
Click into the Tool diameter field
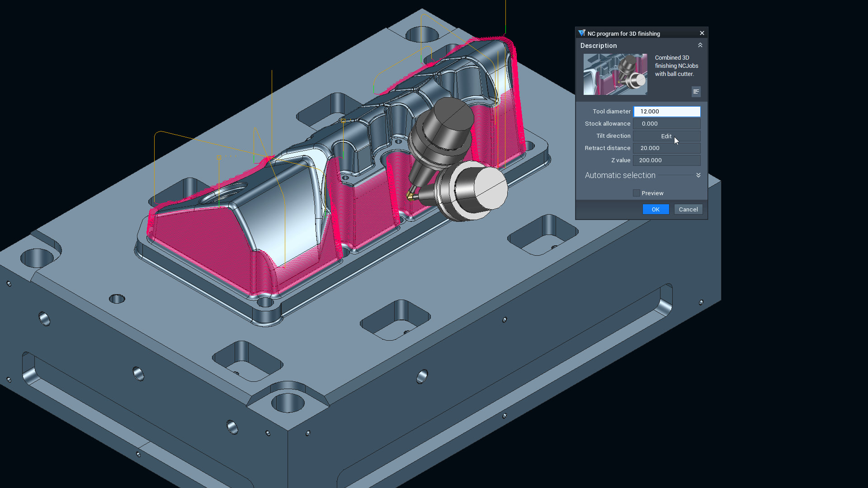666,112
